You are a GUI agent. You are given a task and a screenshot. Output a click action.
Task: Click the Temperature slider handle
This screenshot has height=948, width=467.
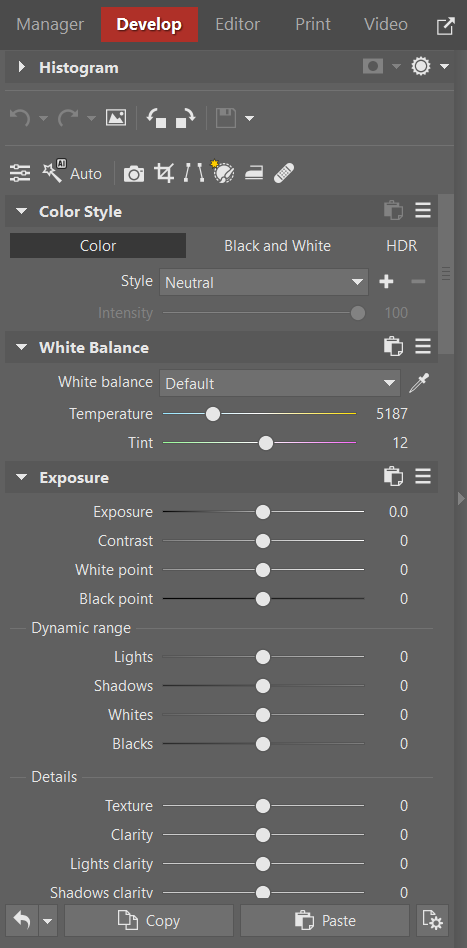pyautogui.click(x=212, y=414)
